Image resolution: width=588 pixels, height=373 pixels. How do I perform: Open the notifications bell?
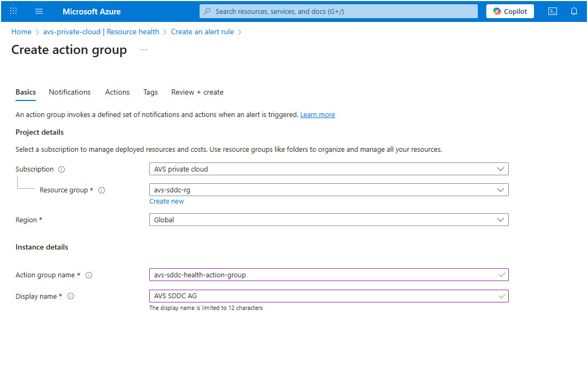(x=574, y=11)
